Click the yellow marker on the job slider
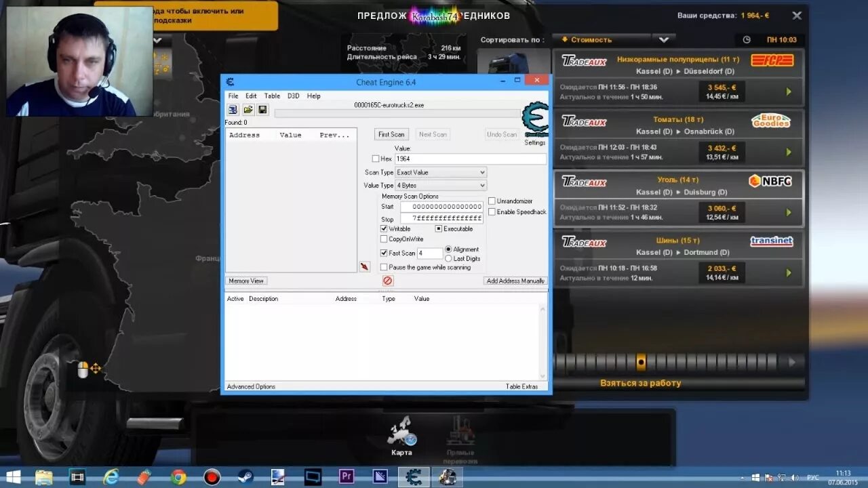This screenshot has height=488, width=868. 641,362
